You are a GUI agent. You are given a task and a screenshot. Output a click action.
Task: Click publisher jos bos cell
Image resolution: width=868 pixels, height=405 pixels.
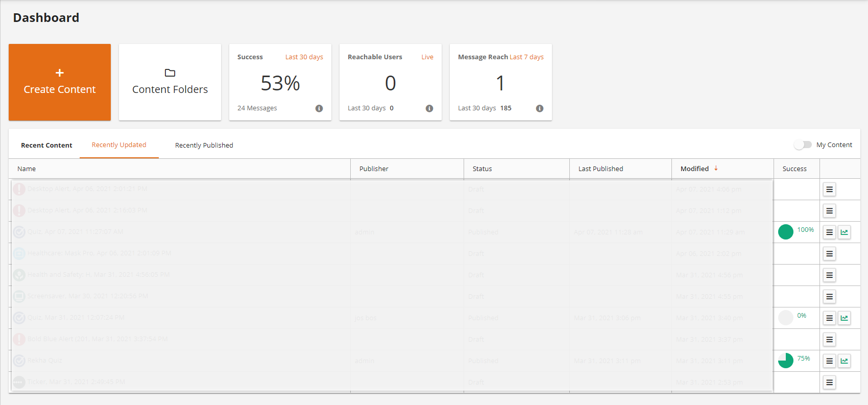tap(366, 318)
